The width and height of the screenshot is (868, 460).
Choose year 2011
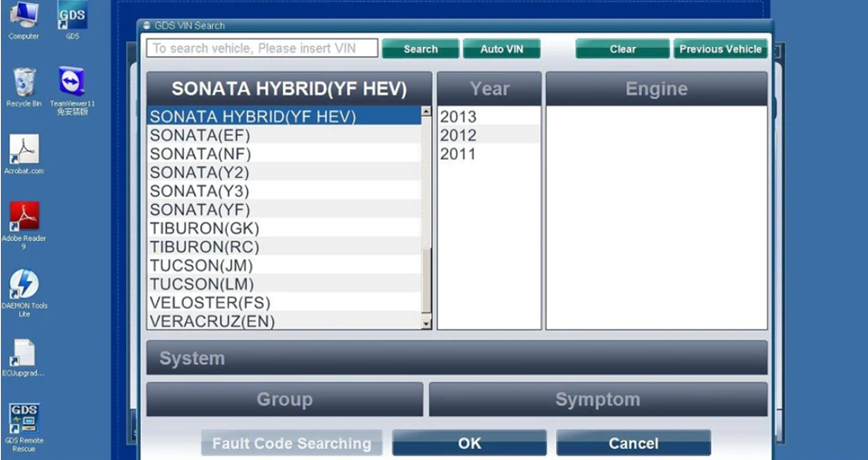(x=489, y=154)
